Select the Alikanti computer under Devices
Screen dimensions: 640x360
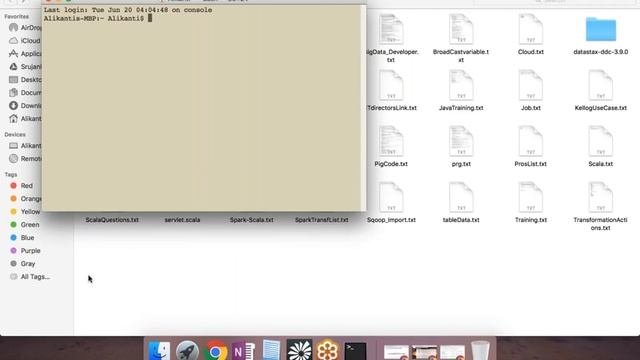pos(24,146)
